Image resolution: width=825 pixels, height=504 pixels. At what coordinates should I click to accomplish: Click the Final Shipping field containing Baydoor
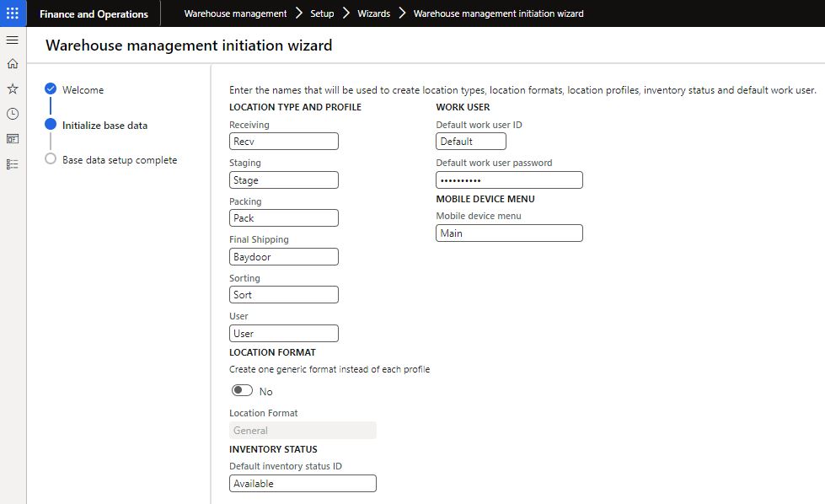coord(284,256)
